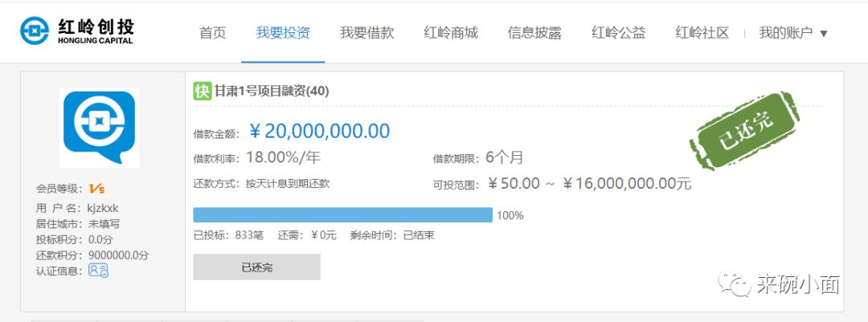
Task: Click repayment method 按天计息到期还款
Action: coord(288,184)
